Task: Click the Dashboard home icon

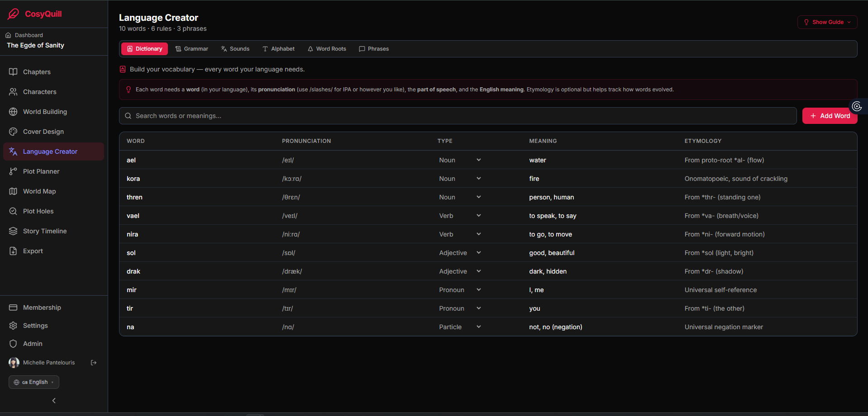Action: click(8, 35)
